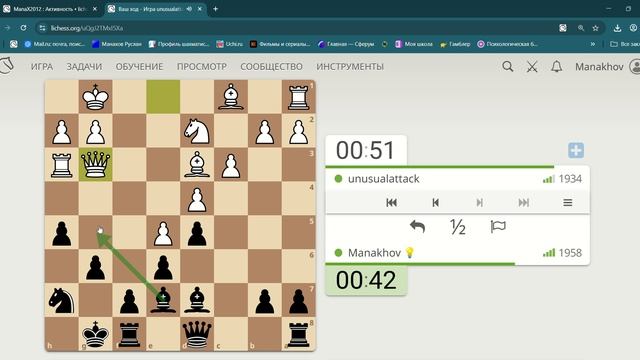
Task: Open Манахов Руслан bookmark
Action: [117, 44]
